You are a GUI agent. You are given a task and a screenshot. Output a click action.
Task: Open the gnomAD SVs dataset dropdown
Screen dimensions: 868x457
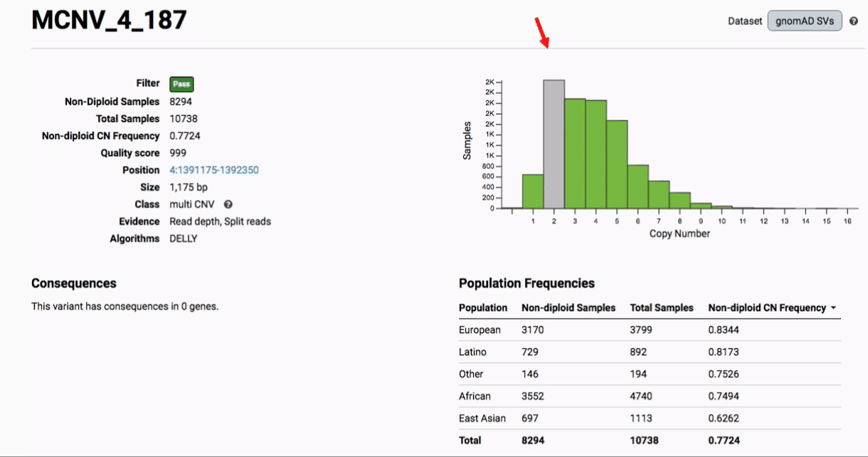tap(805, 21)
